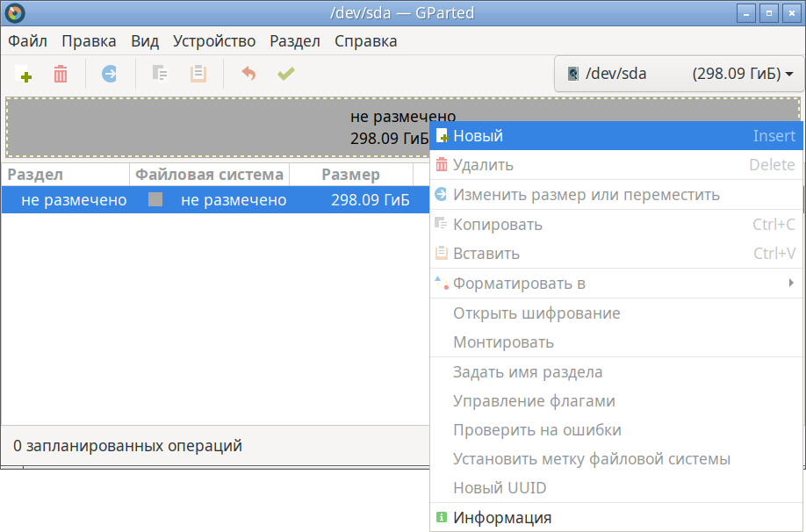Choose Копировать in the context menu

pos(615,225)
